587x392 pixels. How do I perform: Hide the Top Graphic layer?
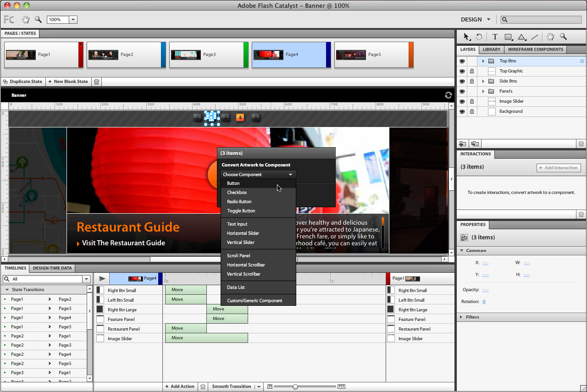click(x=462, y=71)
